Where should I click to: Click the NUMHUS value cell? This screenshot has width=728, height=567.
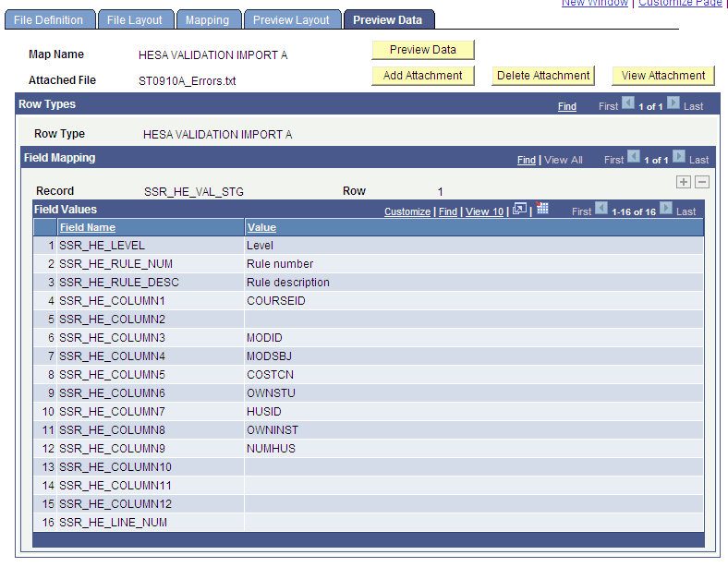pyautogui.click(x=474, y=449)
